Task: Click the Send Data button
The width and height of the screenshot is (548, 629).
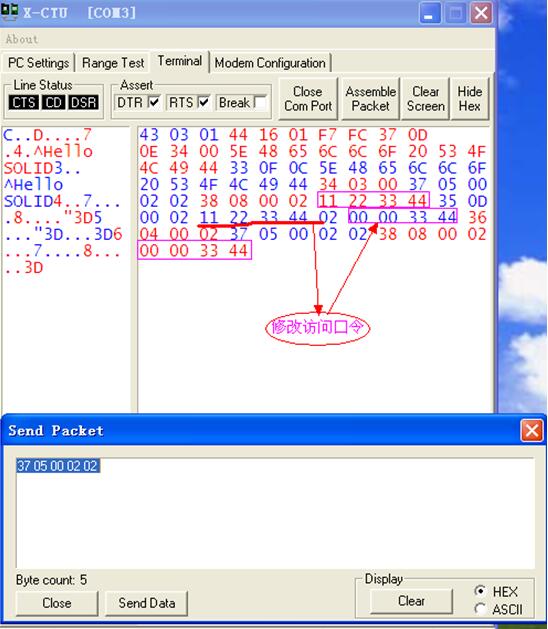Action: click(146, 603)
